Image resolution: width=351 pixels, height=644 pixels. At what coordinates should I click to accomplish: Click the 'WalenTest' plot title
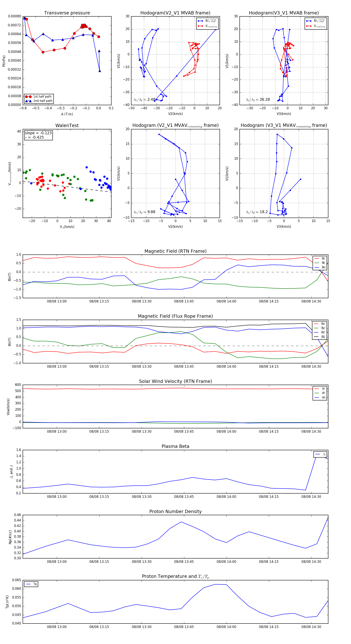(67, 125)
